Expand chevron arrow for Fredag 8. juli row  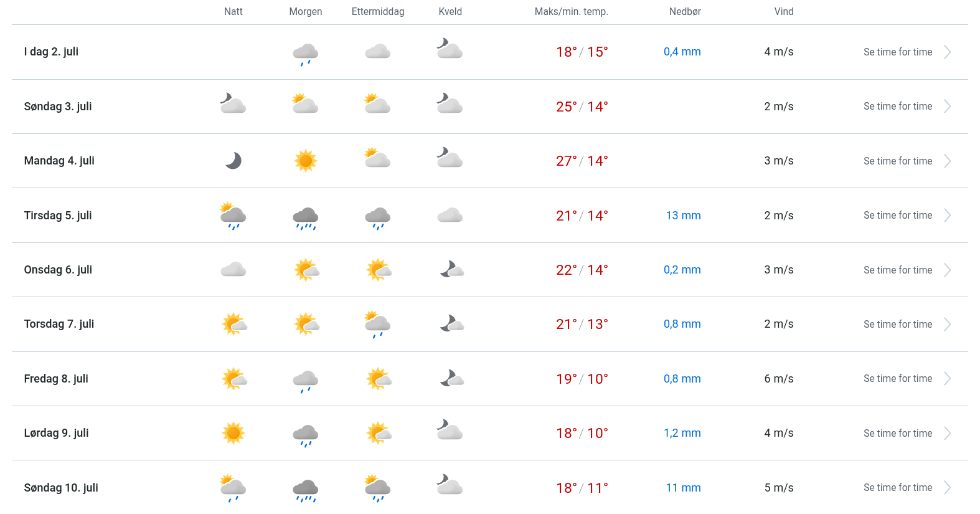coord(947,379)
